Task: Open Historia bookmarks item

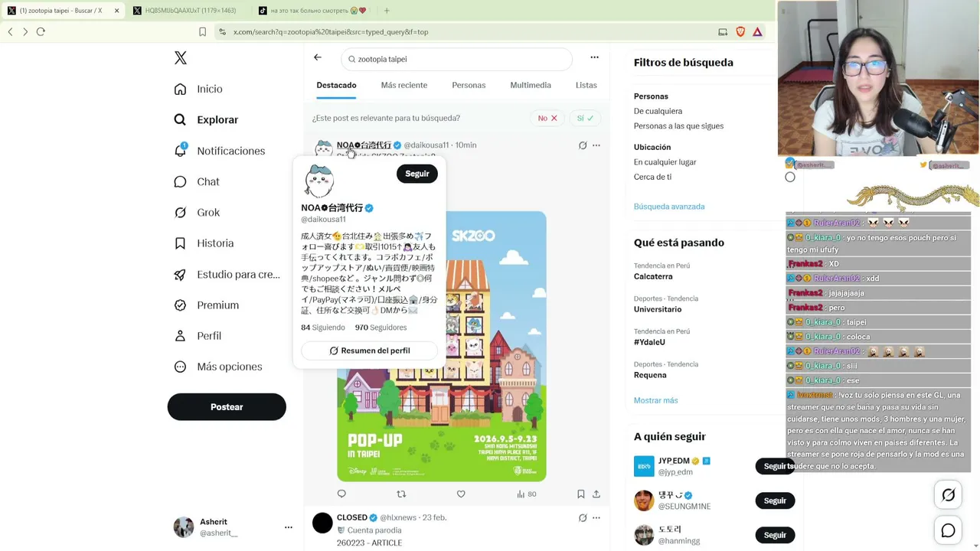Action: pos(204,243)
